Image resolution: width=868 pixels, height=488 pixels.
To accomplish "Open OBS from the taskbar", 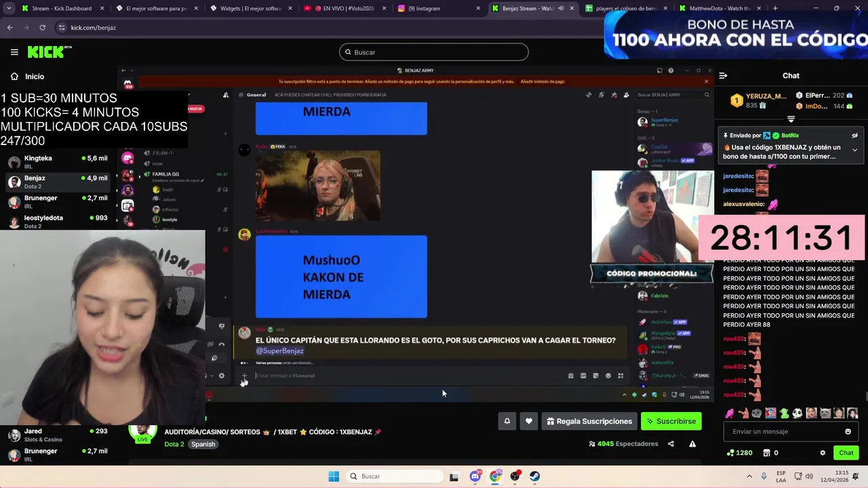I will (x=515, y=476).
